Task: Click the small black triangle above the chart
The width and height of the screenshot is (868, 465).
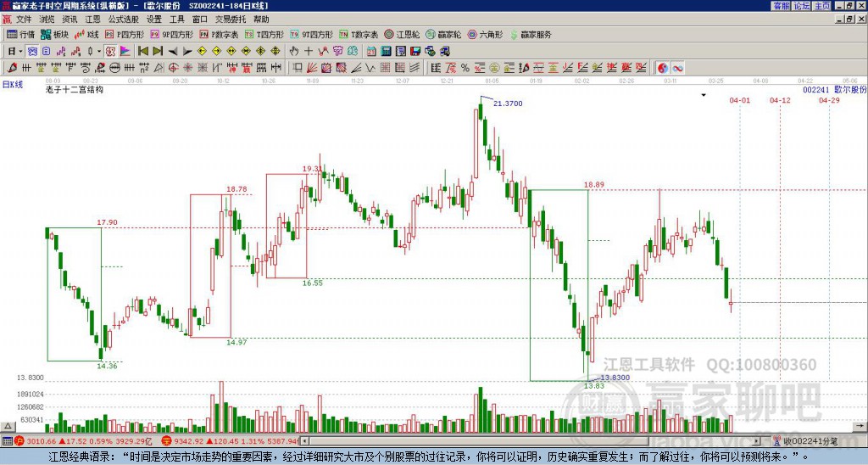Action: (704, 95)
